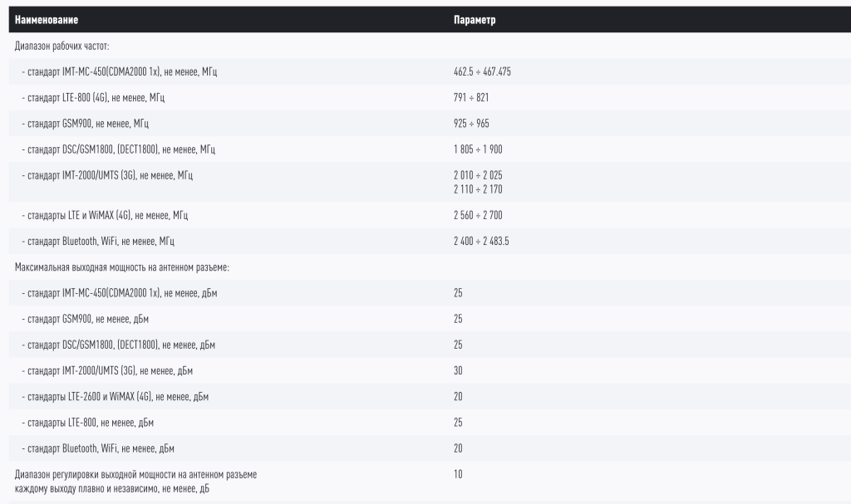Click the "2 110 ÷ 2 170" frequency value

click(478, 189)
